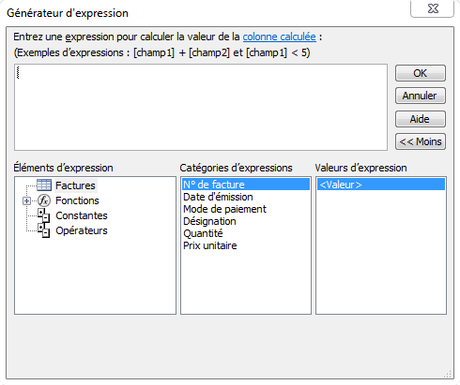Click the dialog resize grip corner
The height and width of the screenshot is (385, 460).
448,374
